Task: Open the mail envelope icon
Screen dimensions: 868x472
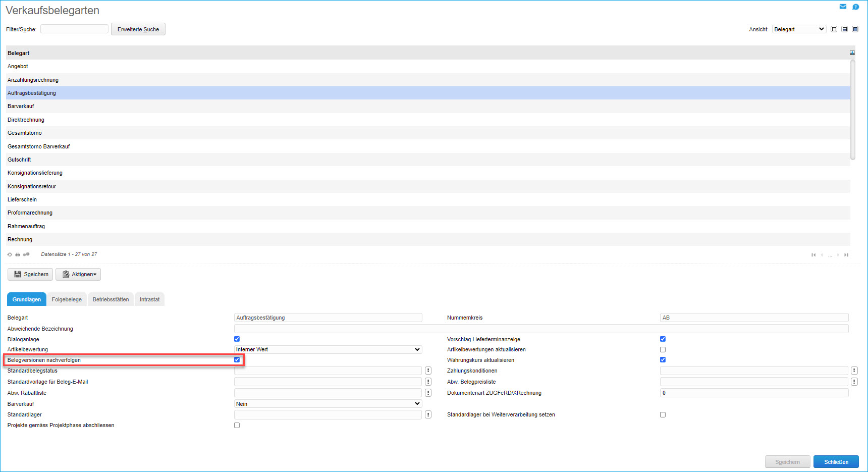Action: tap(843, 7)
